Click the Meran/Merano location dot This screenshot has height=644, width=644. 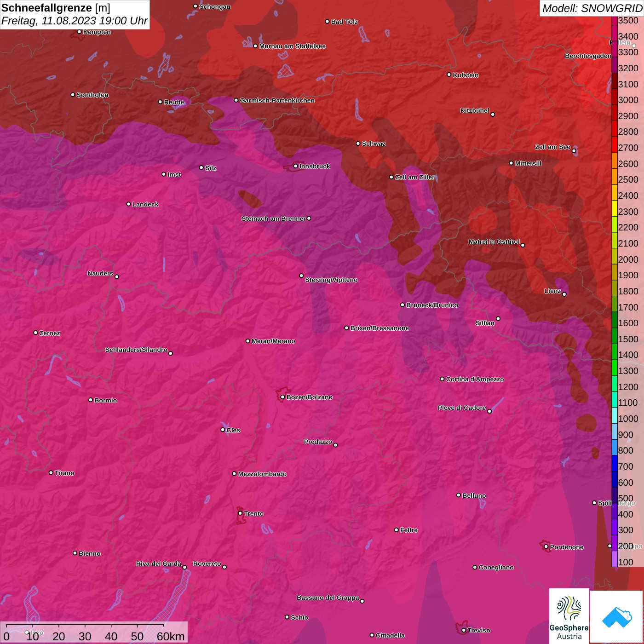(x=247, y=341)
